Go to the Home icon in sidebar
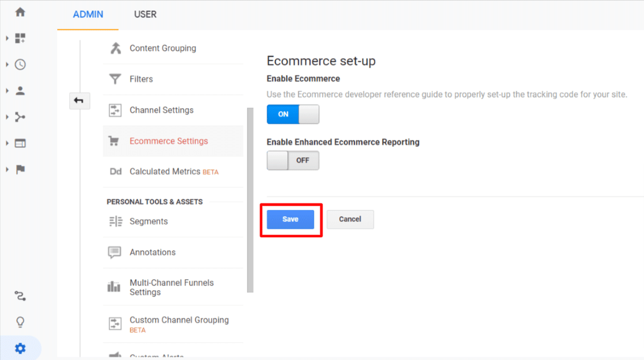 tap(20, 12)
